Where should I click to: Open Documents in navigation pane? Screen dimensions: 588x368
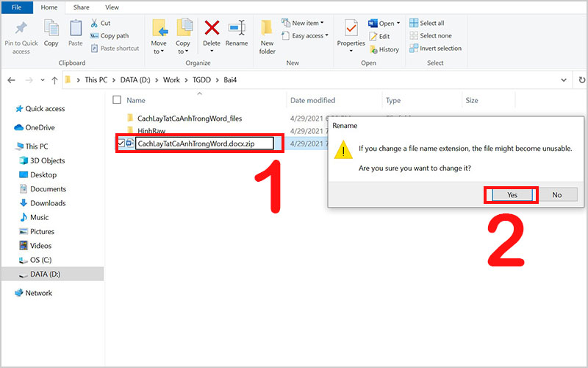click(43, 189)
